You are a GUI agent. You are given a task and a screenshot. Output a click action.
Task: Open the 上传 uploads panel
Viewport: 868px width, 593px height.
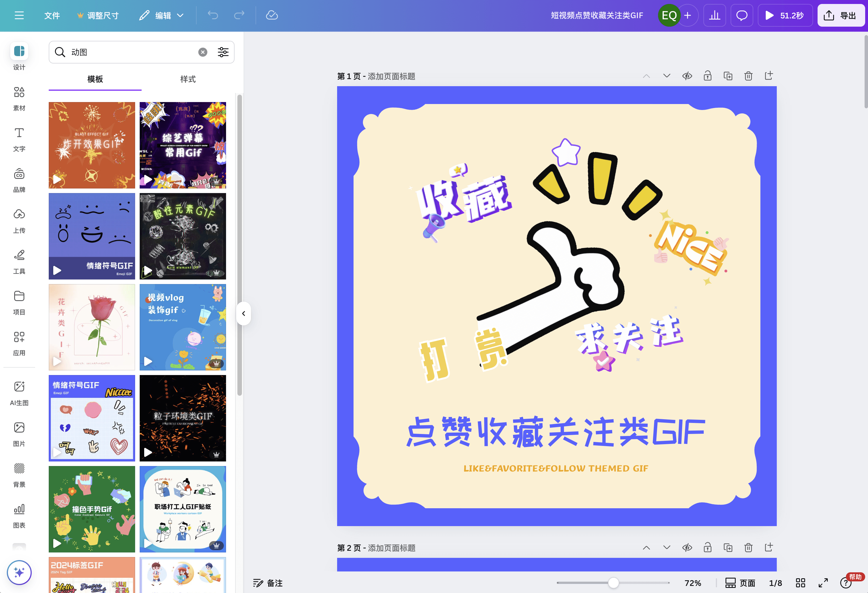pos(19,221)
